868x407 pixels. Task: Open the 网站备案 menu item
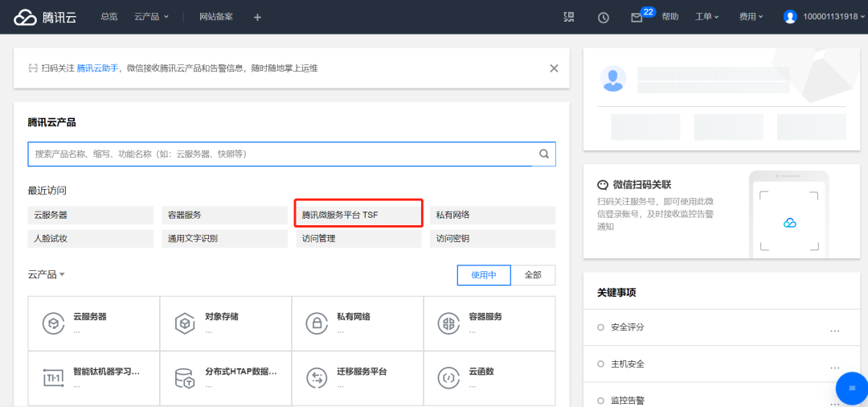click(216, 17)
